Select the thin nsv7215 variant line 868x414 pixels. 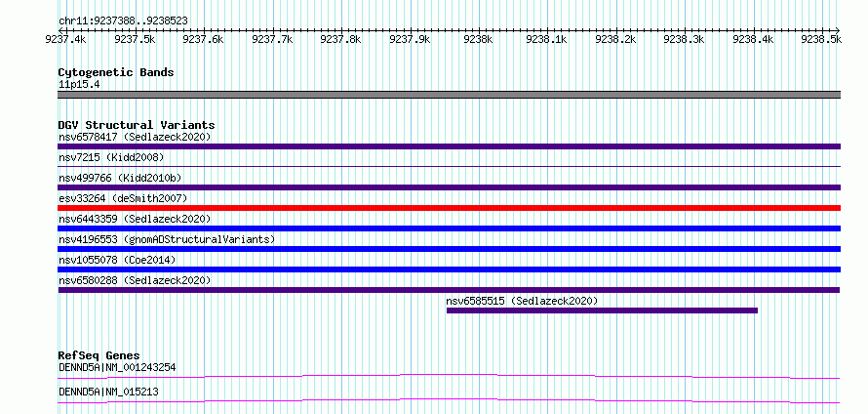pyautogui.click(x=449, y=166)
